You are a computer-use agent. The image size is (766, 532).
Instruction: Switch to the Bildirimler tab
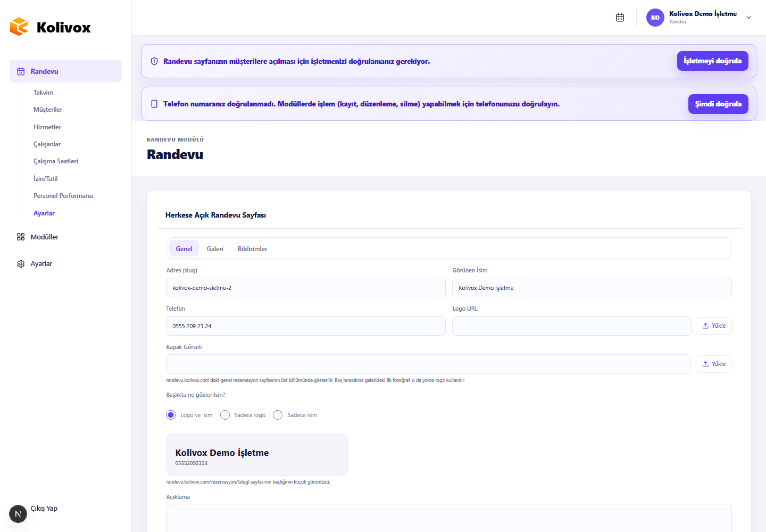(x=253, y=248)
